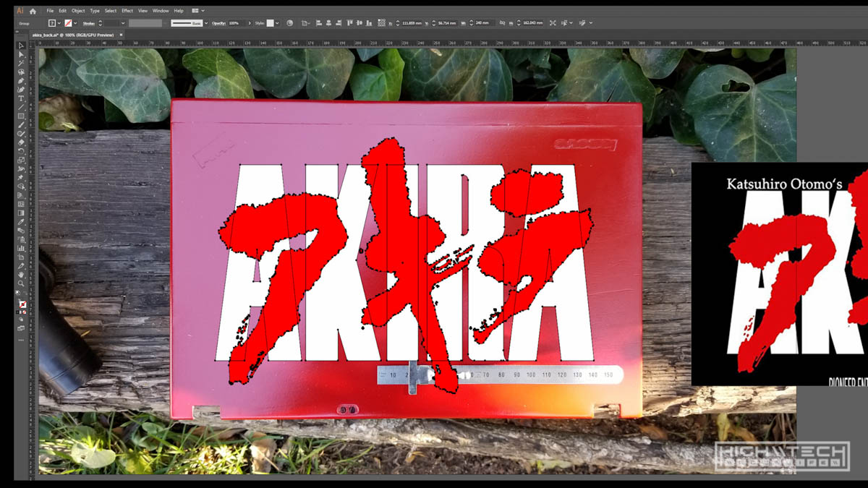Select the Pen tool
This screenshot has height=488, width=868.
(21, 81)
